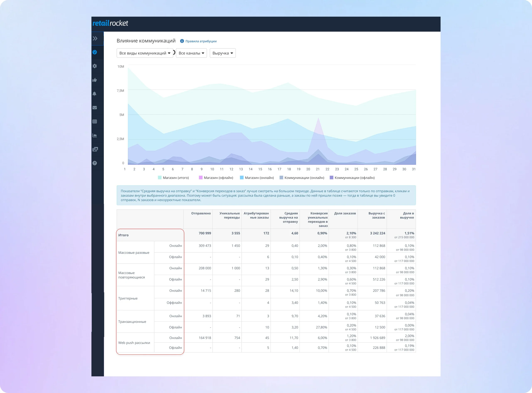The height and width of the screenshot is (393, 532).
Task: Open the bell notifications icon
Action: [x=95, y=94]
